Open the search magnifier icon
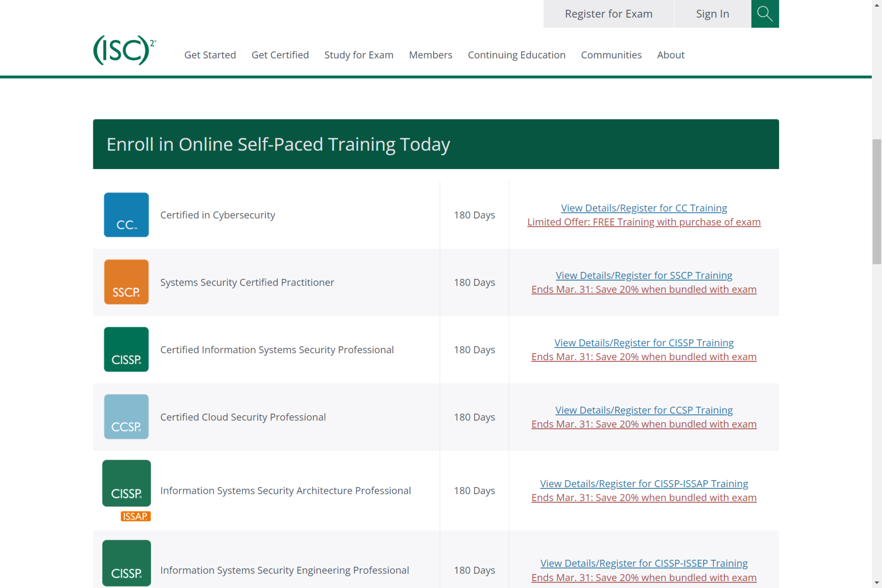Image resolution: width=882 pixels, height=588 pixels. [x=764, y=14]
